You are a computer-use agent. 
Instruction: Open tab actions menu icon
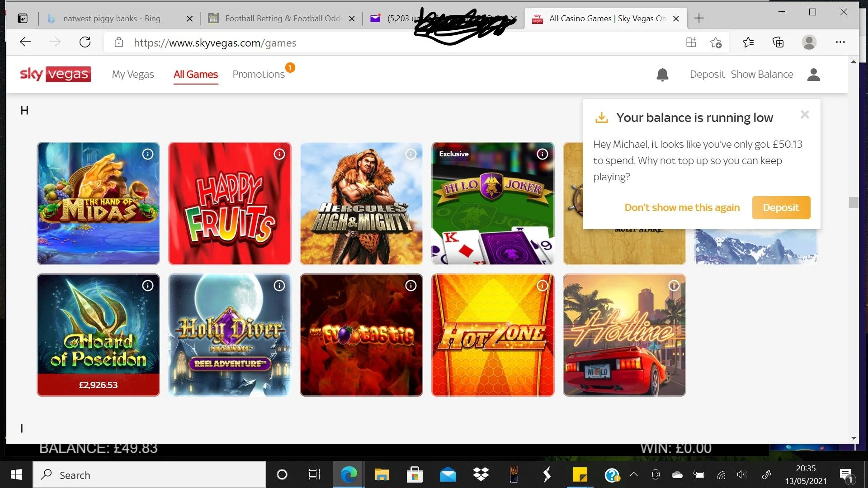23,19
